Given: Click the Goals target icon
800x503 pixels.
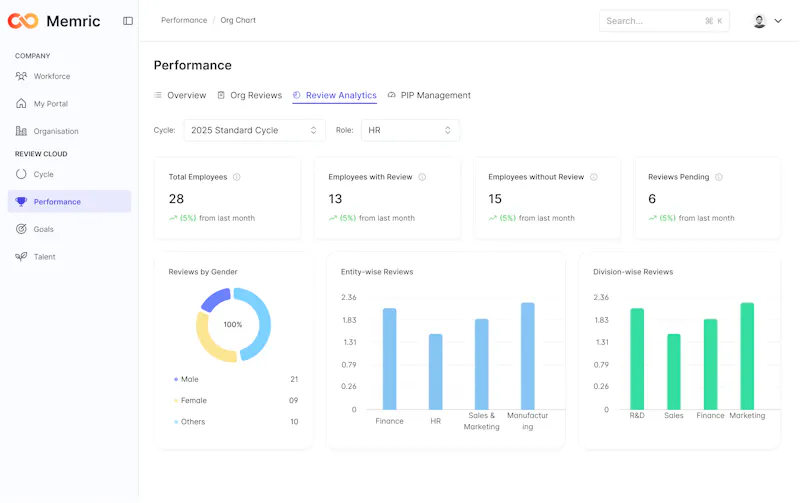Looking at the screenshot, I should pos(21,229).
